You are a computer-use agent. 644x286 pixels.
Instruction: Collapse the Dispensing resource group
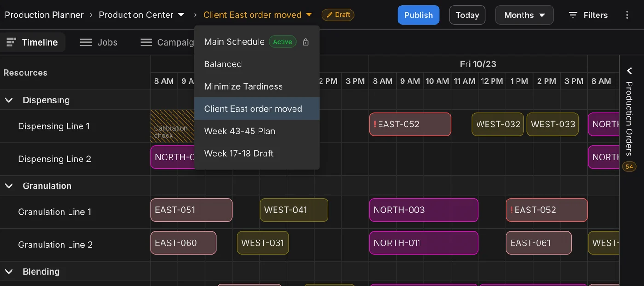9,100
